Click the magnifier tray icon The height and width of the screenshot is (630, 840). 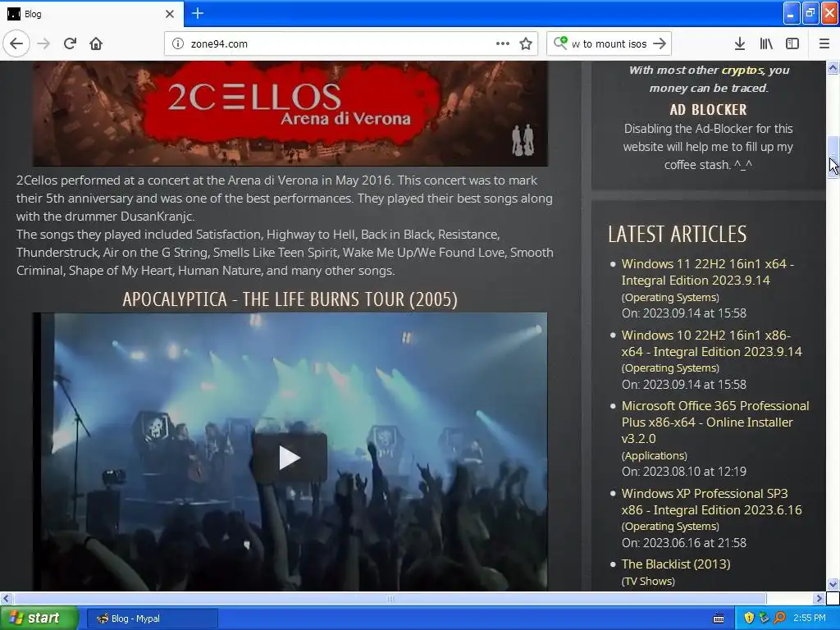tap(779, 619)
